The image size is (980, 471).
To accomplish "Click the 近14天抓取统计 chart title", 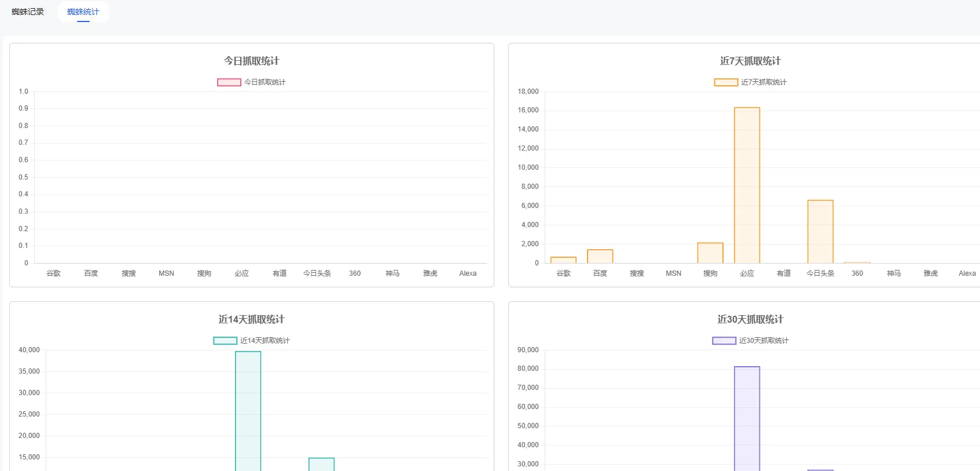I will coord(252,319).
